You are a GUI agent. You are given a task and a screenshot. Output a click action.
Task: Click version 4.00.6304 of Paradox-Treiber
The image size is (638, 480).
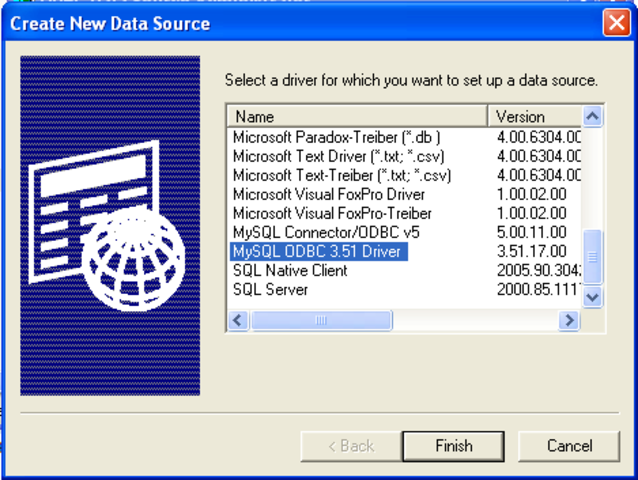(x=539, y=137)
